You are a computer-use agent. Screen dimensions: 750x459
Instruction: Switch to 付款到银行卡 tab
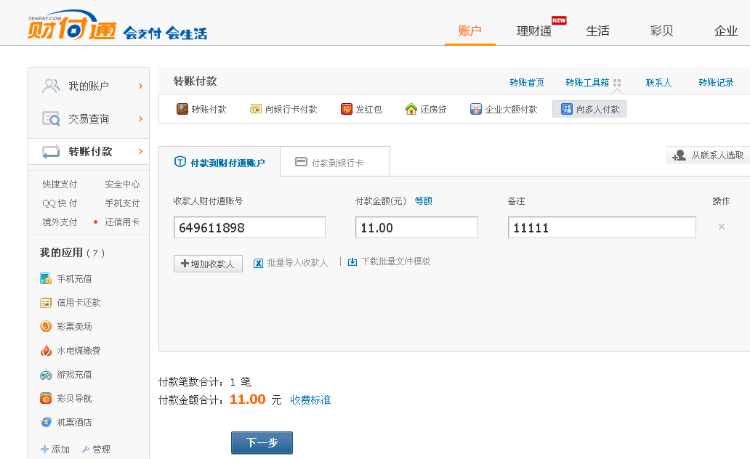coord(335,162)
